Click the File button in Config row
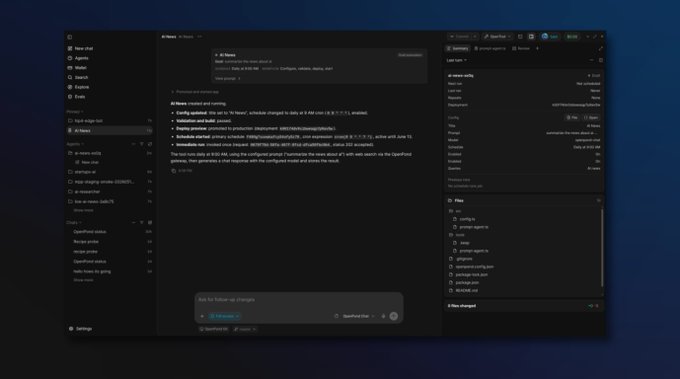This screenshot has height=379, width=680. (x=572, y=118)
